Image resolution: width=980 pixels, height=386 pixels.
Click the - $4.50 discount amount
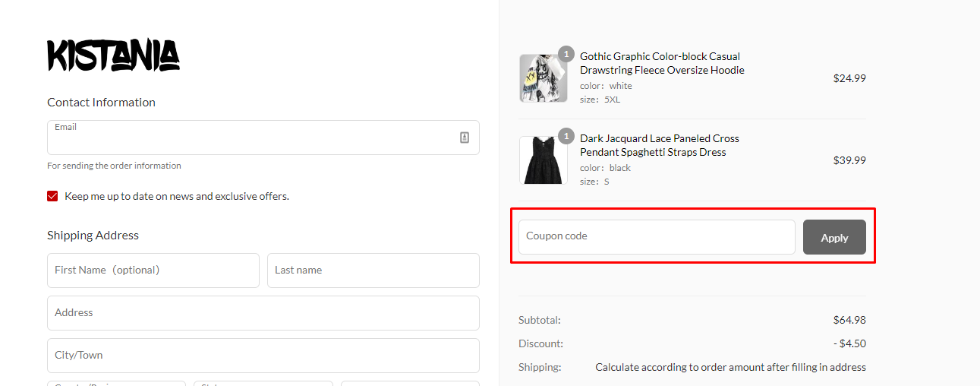pos(849,343)
